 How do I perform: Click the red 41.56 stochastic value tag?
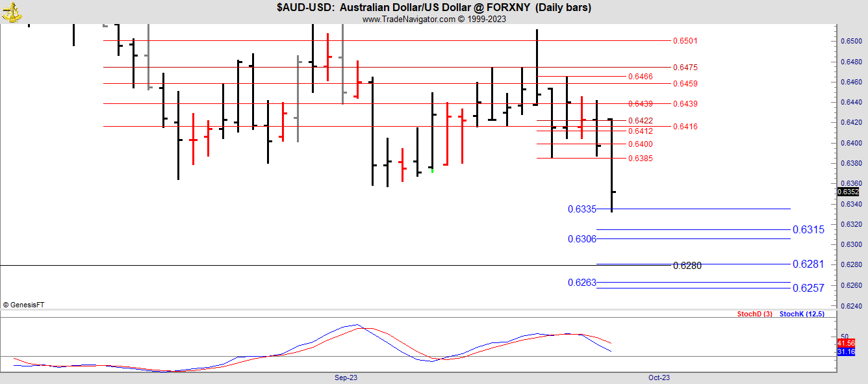pos(846,343)
